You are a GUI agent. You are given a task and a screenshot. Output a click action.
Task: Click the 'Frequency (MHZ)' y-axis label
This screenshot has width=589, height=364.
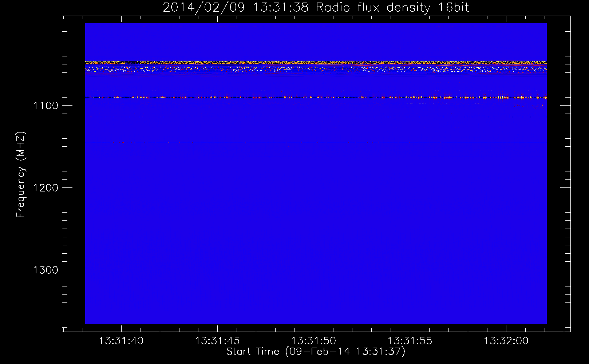pos(21,175)
